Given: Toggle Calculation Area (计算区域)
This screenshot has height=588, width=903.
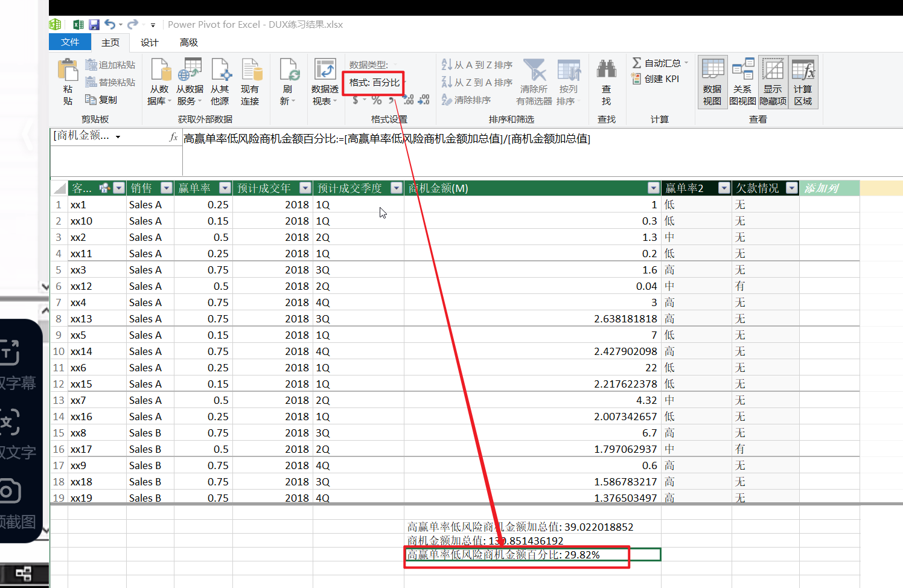Looking at the screenshot, I should pos(803,82).
